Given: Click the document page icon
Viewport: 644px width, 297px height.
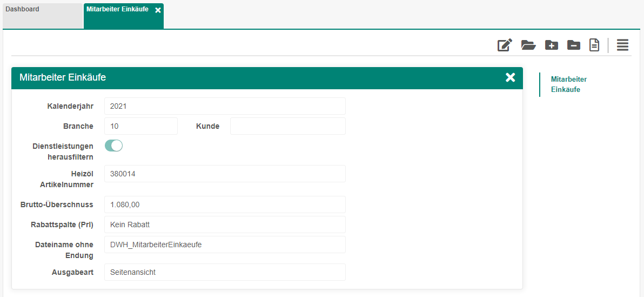Looking at the screenshot, I should (x=594, y=45).
